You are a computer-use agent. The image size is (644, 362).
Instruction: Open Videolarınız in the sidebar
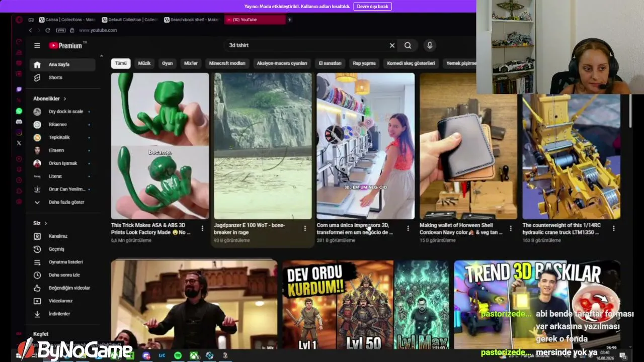coord(62,301)
